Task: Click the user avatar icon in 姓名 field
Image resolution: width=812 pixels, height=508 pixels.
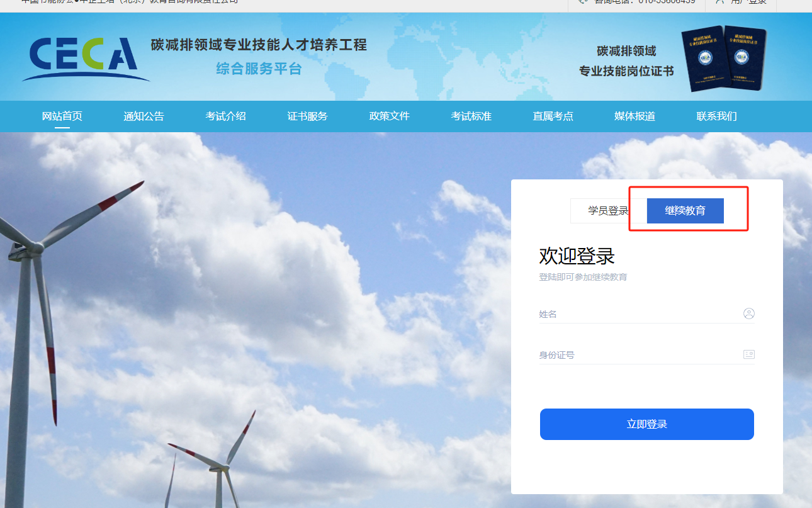Action: coord(749,313)
